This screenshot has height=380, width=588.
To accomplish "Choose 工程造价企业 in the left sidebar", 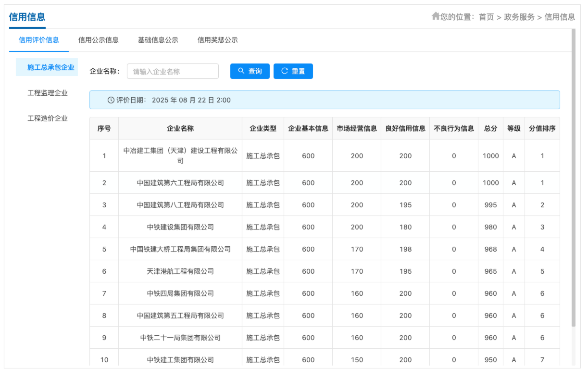I will pyautogui.click(x=47, y=118).
